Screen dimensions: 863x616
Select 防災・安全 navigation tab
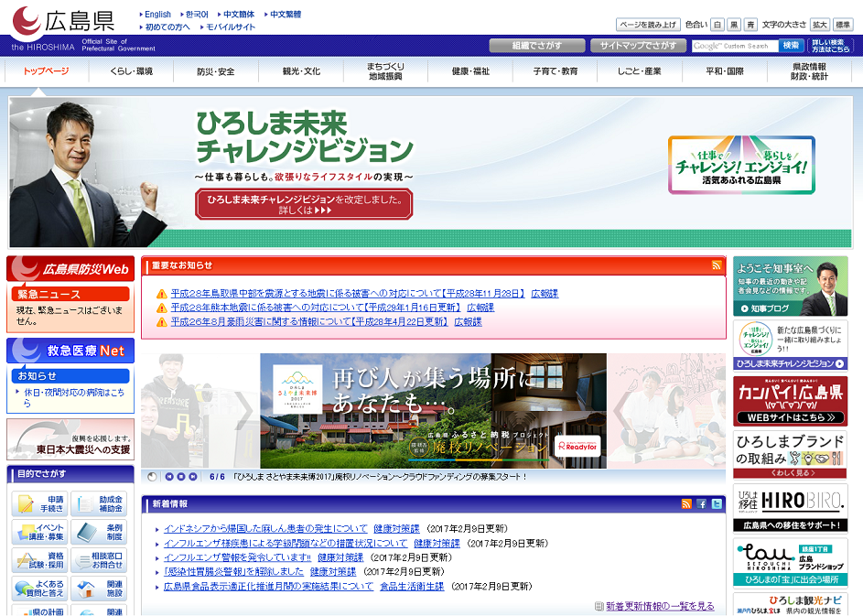pyautogui.click(x=216, y=71)
